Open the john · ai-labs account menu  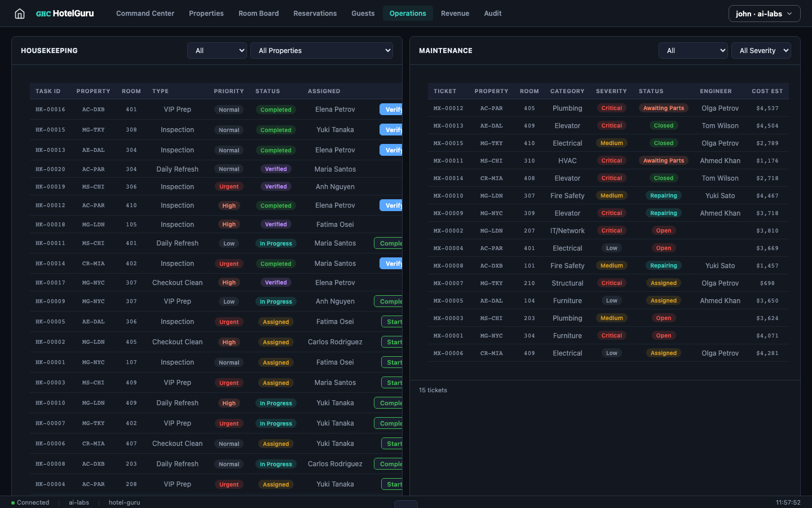click(x=764, y=13)
